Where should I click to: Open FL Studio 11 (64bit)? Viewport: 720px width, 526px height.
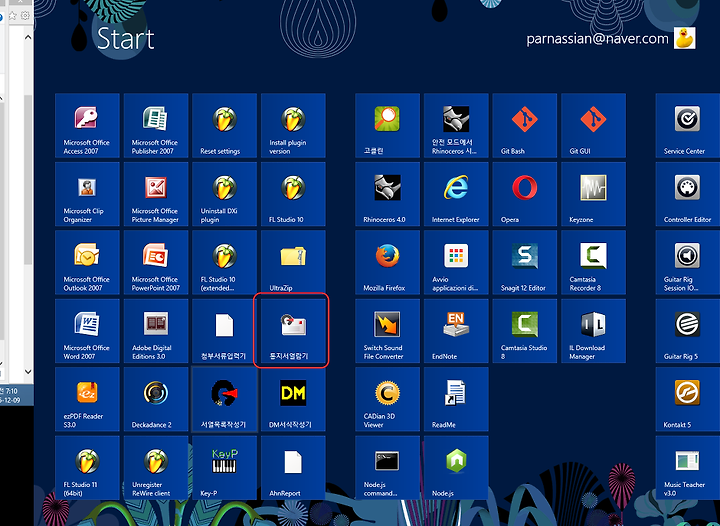tap(87, 467)
